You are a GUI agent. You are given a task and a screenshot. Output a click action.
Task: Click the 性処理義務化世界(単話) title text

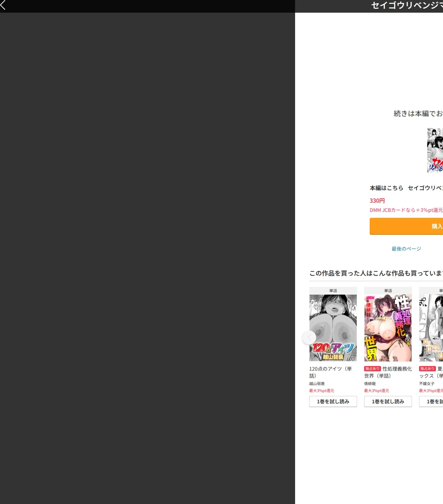click(x=388, y=372)
